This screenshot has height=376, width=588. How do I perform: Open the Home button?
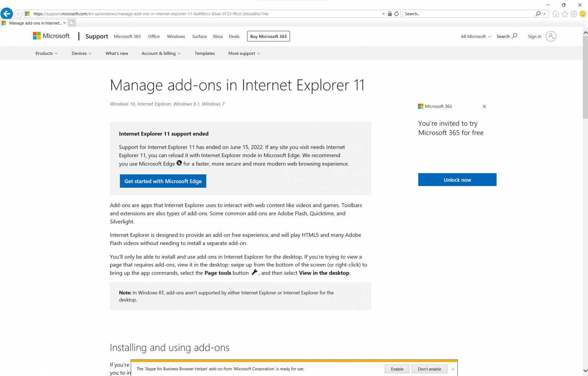pos(555,13)
